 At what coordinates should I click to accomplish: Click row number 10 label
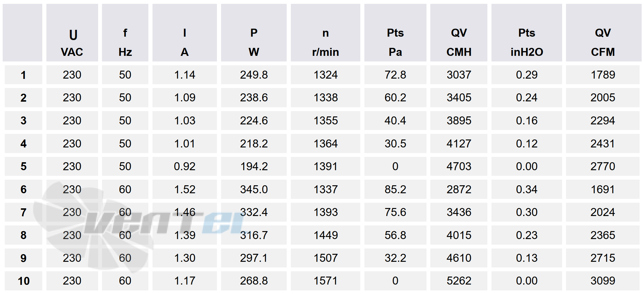23,281
